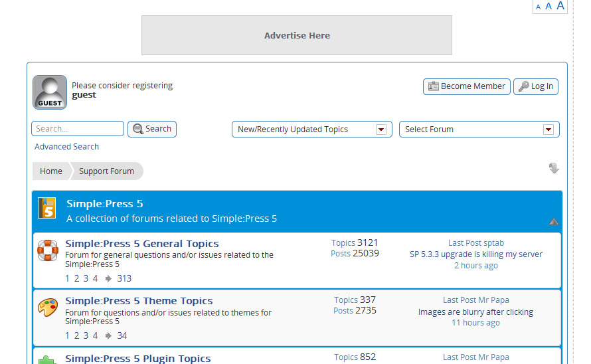The height and width of the screenshot is (364, 591).
Task: Click the 'Posts 25039' count
Action: 355,254
